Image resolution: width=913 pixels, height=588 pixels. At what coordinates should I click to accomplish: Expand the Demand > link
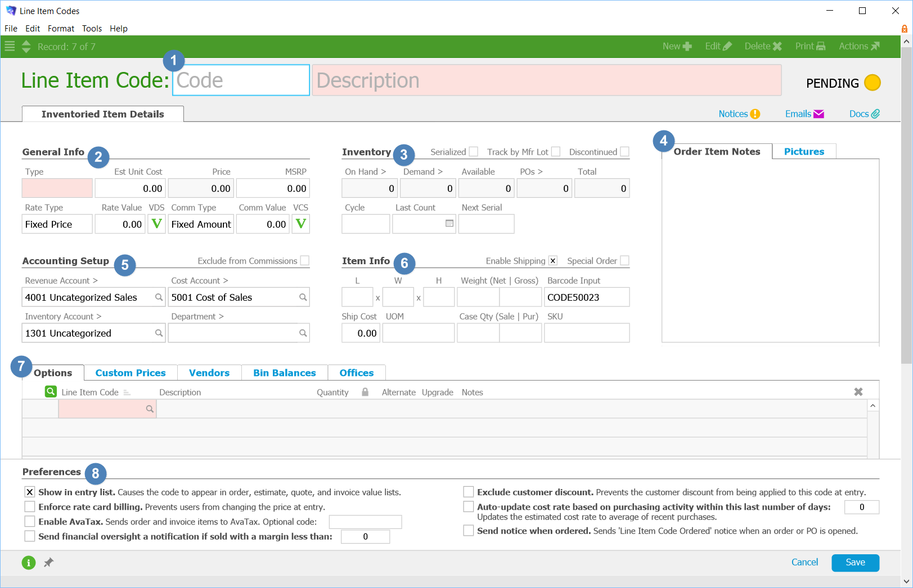[x=423, y=171]
